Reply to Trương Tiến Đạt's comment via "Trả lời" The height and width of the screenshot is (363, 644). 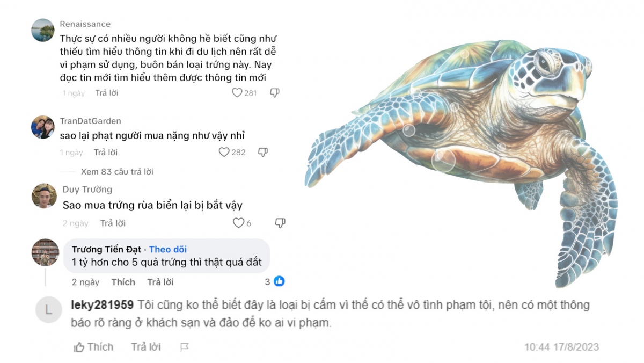(160, 282)
